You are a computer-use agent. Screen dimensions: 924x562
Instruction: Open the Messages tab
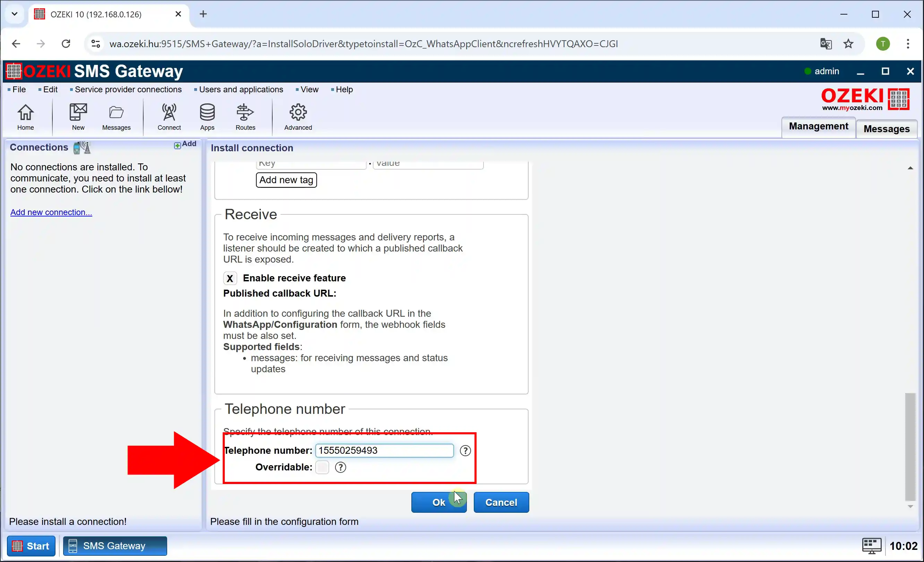pos(887,128)
